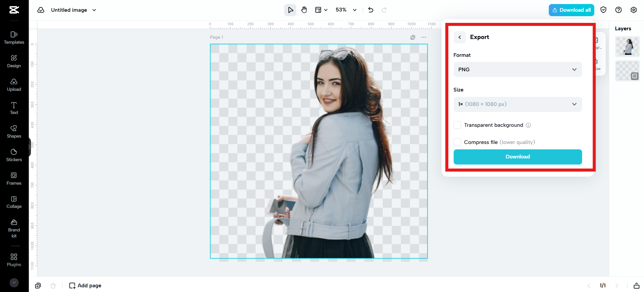644x292 pixels.
Task: Click the undo arrow
Action: pos(371,10)
